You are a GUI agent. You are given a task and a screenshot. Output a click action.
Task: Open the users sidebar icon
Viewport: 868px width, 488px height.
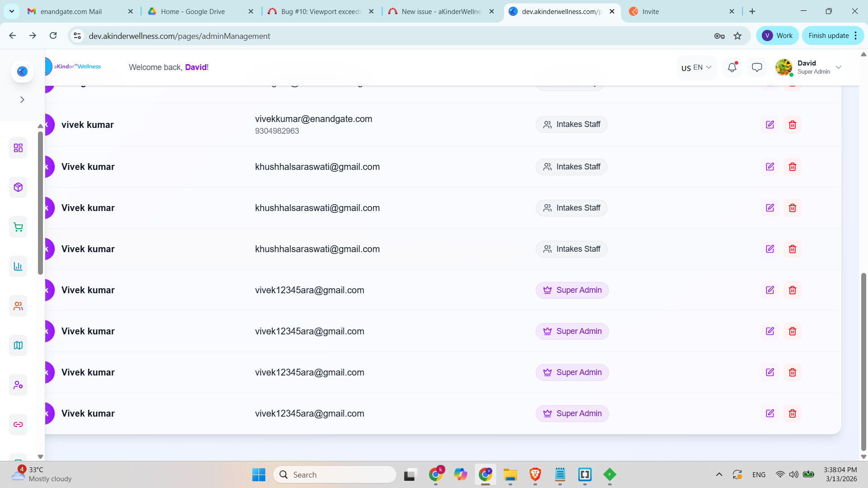[x=18, y=306]
